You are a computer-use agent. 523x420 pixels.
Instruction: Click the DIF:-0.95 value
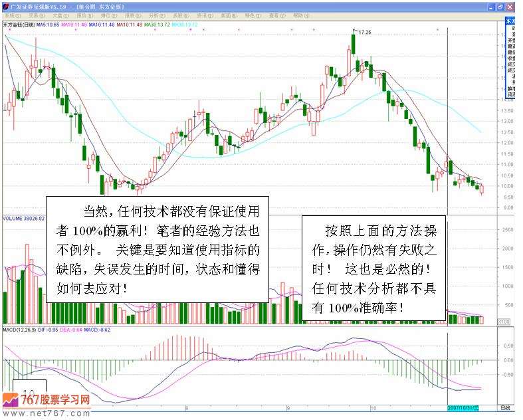[48, 330]
